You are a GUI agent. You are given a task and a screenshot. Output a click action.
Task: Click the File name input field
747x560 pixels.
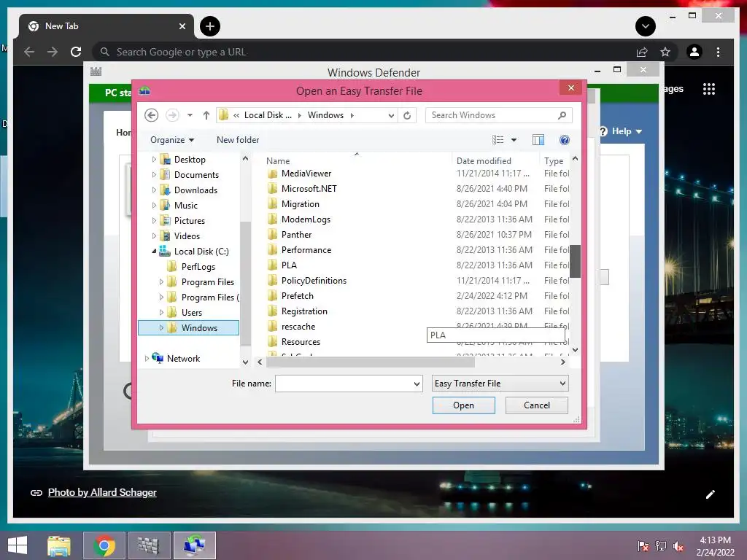tap(349, 384)
